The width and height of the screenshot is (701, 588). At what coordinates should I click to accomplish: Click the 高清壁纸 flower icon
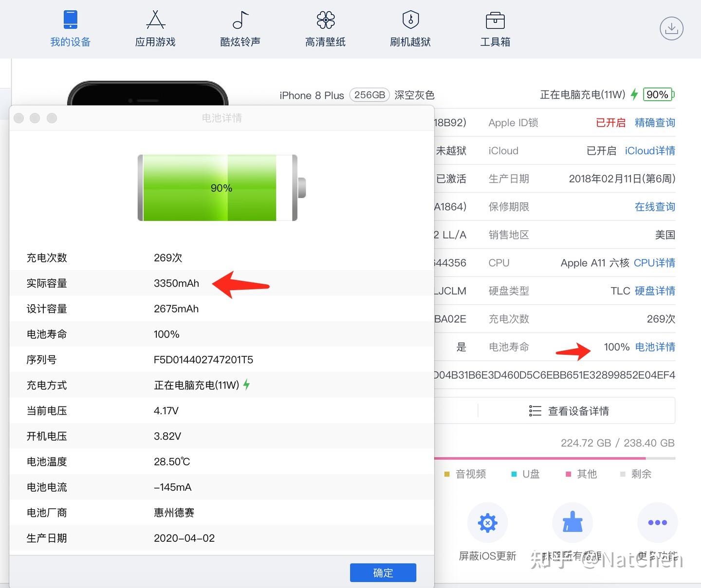pos(325,20)
